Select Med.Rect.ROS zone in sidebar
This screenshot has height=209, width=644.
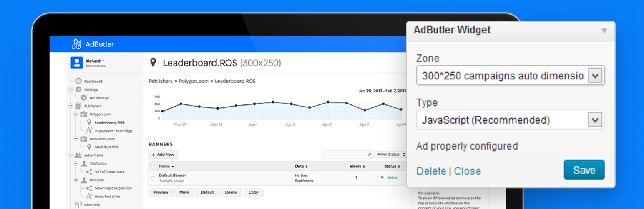[x=107, y=147]
